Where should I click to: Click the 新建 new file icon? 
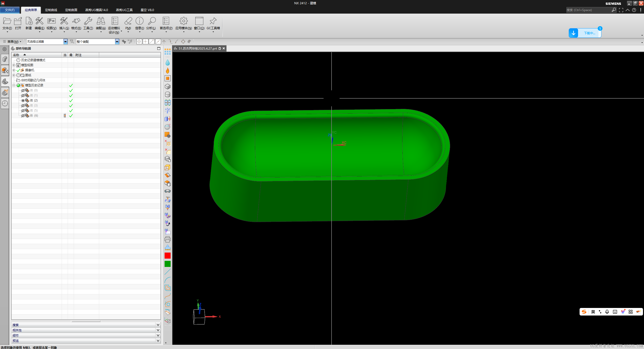(29, 24)
